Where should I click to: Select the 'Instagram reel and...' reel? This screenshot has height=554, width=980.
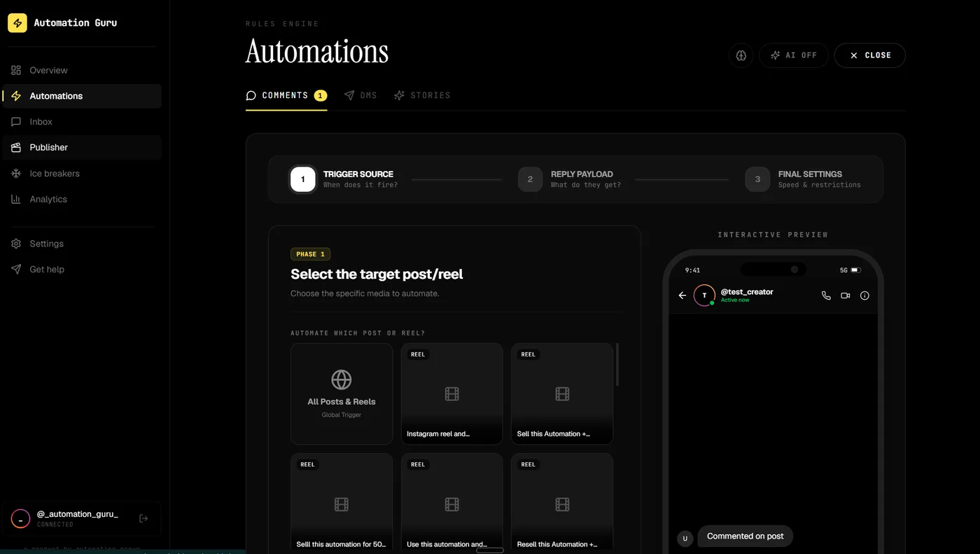pos(452,394)
